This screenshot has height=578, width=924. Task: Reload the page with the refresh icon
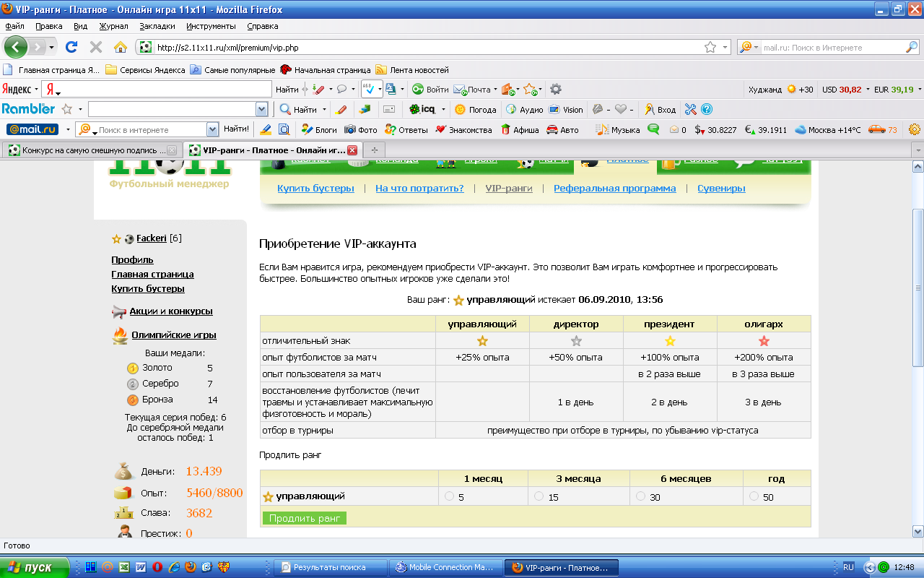coord(71,47)
